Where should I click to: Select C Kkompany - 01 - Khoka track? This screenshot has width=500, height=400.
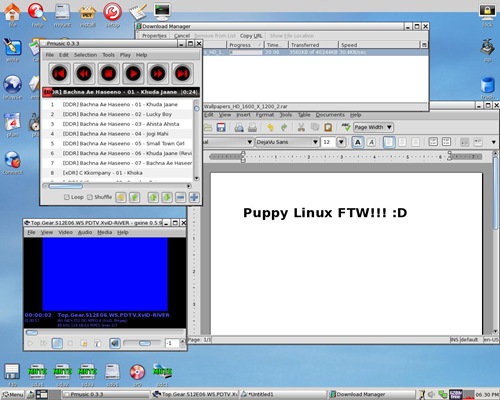(x=117, y=173)
